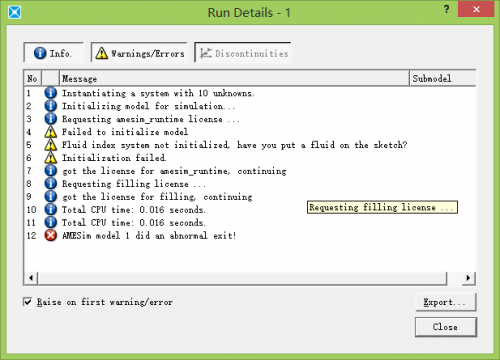
Task: Toggle the Info. message filter button
Action: pyautogui.click(x=53, y=52)
